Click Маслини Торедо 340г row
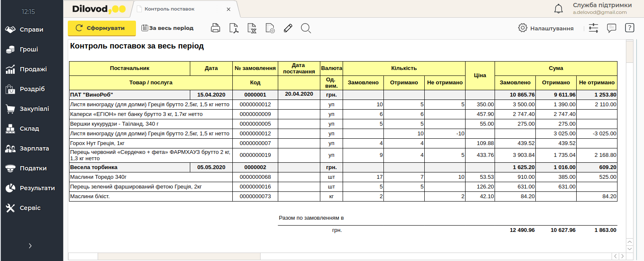Viewport: 644px width, 261px height. 343,177
